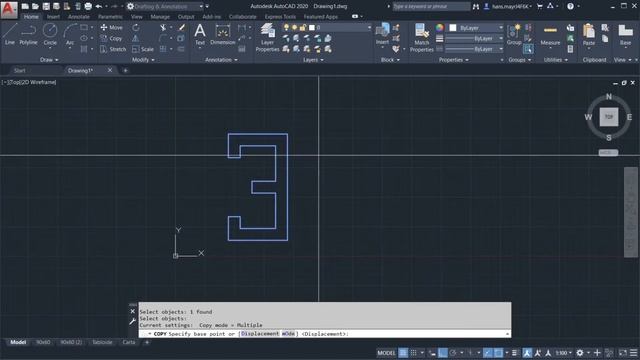Expand the Modify panel
The image size is (640, 360).
click(143, 60)
